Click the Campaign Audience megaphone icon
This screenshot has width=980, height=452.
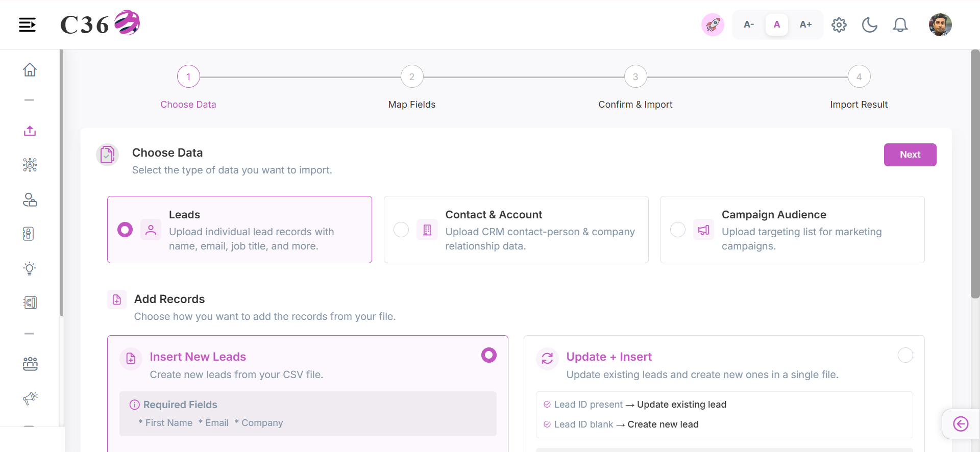point(703,230)
